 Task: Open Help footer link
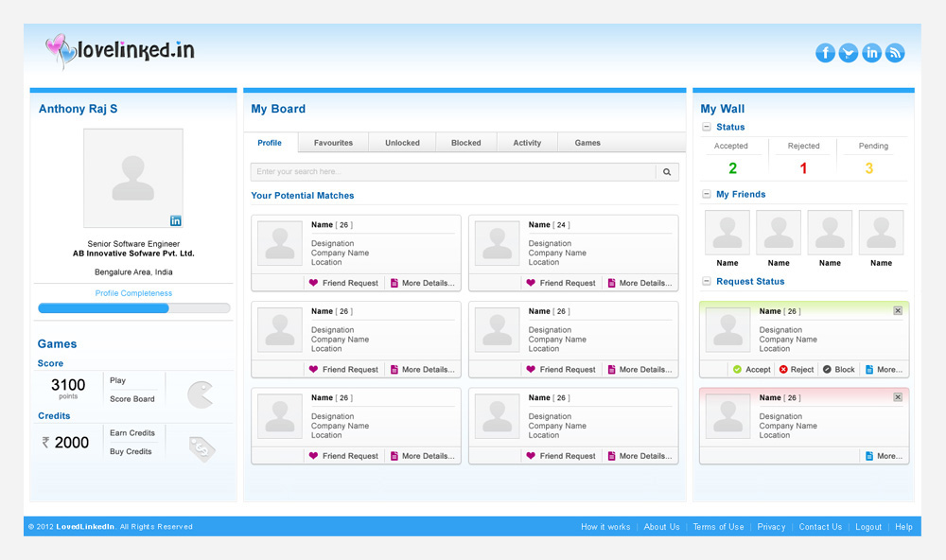pos(903,527)
